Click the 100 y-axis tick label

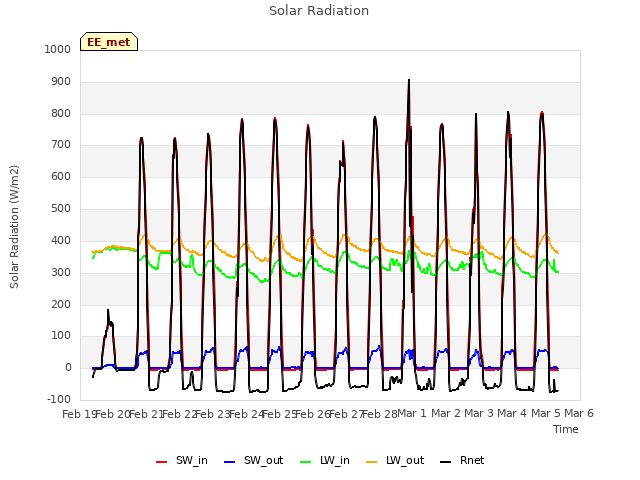click(x=61, y=336)
